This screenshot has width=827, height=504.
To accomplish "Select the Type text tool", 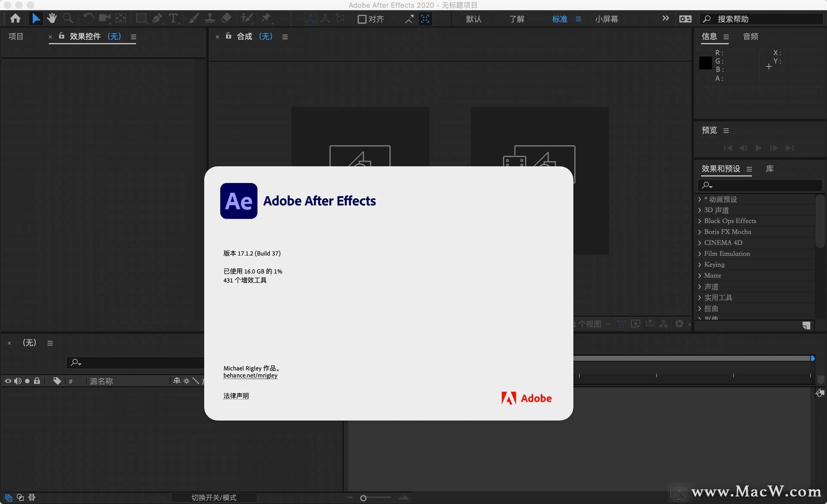I will coord(173,19).
